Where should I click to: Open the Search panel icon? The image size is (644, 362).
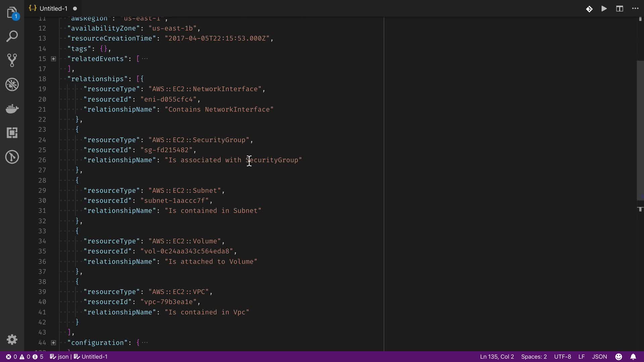click(x=12, y=36)
